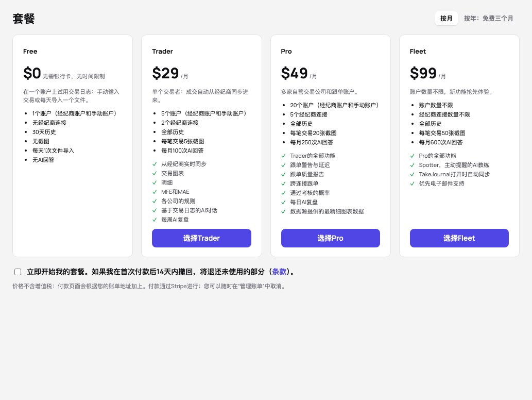
Task: Click the 1个账户（经纪商账户和手动账户） list item
Action: point(74,113)
